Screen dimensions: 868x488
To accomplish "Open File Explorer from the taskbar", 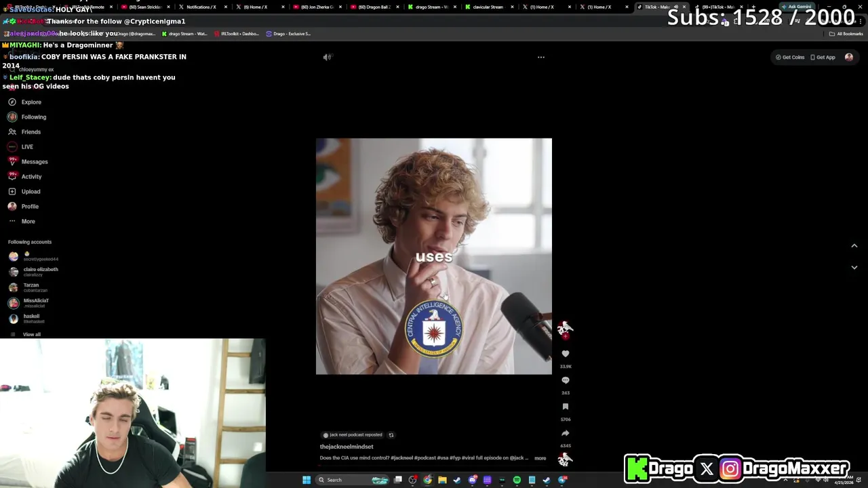I will (442, 480).
